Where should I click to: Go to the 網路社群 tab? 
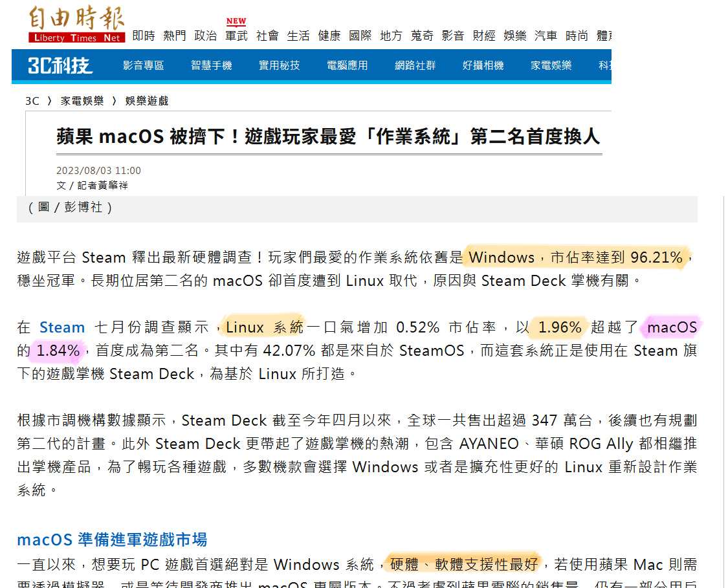[x=415, y=65]
